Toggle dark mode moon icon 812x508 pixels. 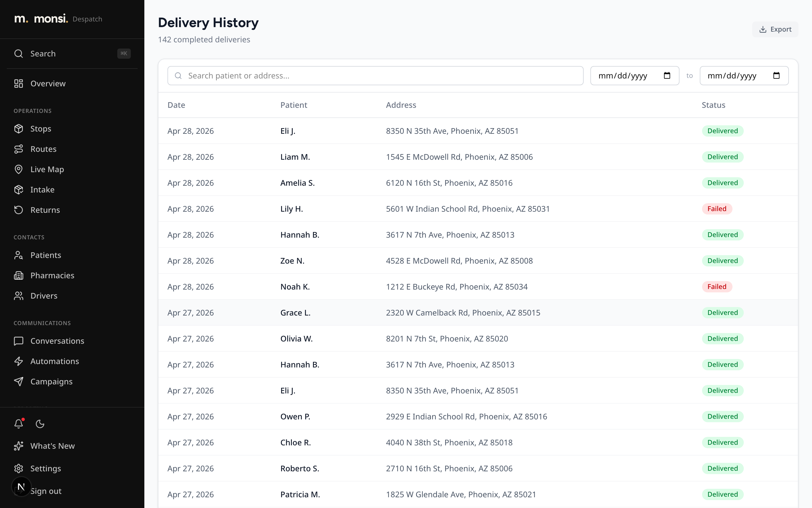click(x=40, y=424)
